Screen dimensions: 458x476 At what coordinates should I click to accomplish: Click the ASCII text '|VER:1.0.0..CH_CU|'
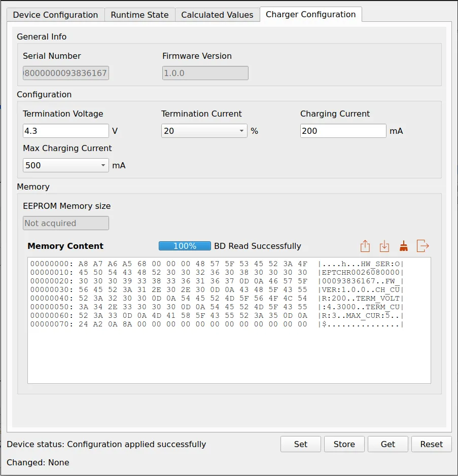click(361, 289)
